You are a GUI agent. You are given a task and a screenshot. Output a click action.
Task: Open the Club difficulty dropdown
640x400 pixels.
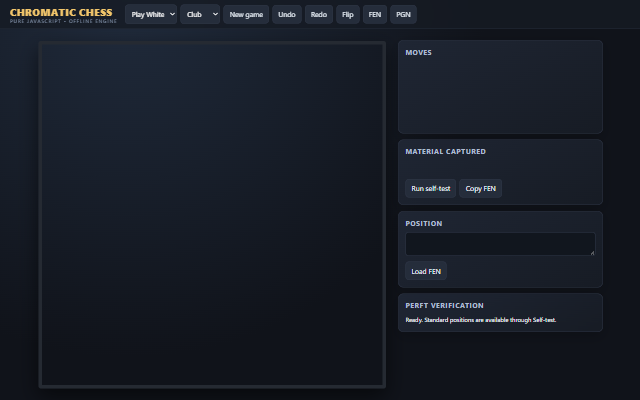coord(200,14)
